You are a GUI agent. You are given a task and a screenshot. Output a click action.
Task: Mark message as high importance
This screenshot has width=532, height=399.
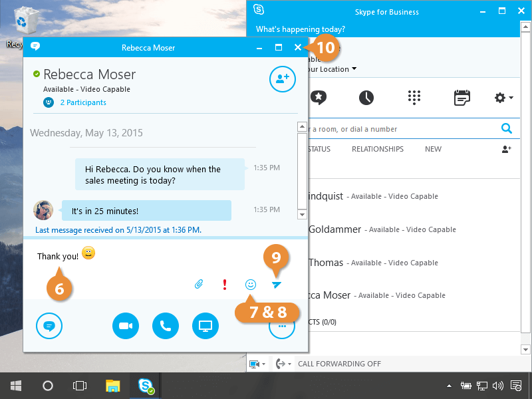click(x=225, y=285)
